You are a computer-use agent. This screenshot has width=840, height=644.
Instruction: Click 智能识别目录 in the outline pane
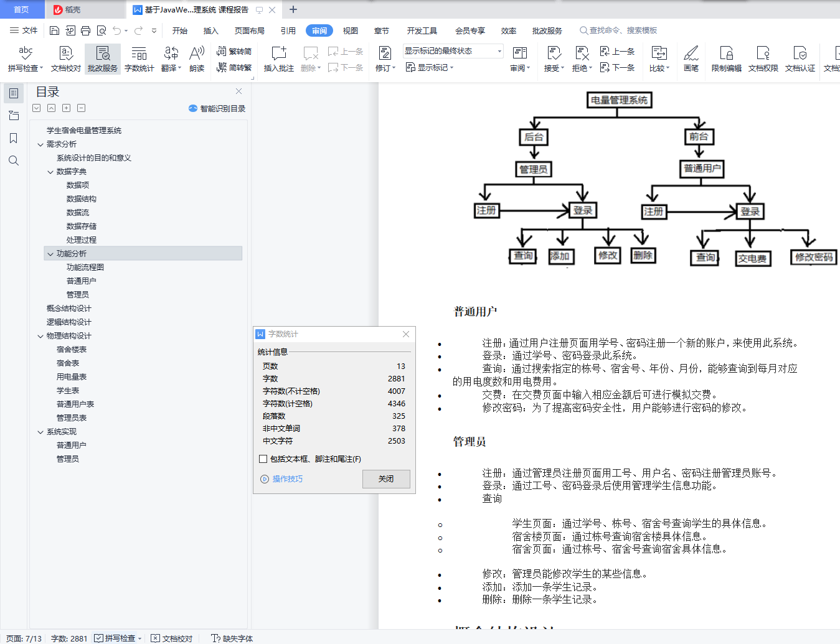217,108
